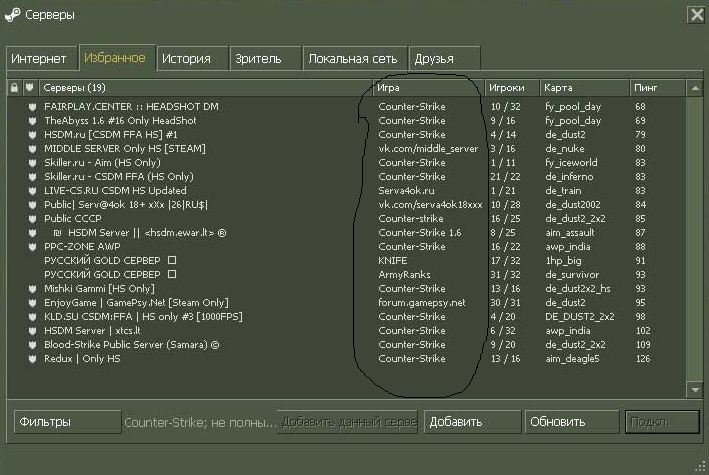Open the Зритель tab

(x=265, y=58)
